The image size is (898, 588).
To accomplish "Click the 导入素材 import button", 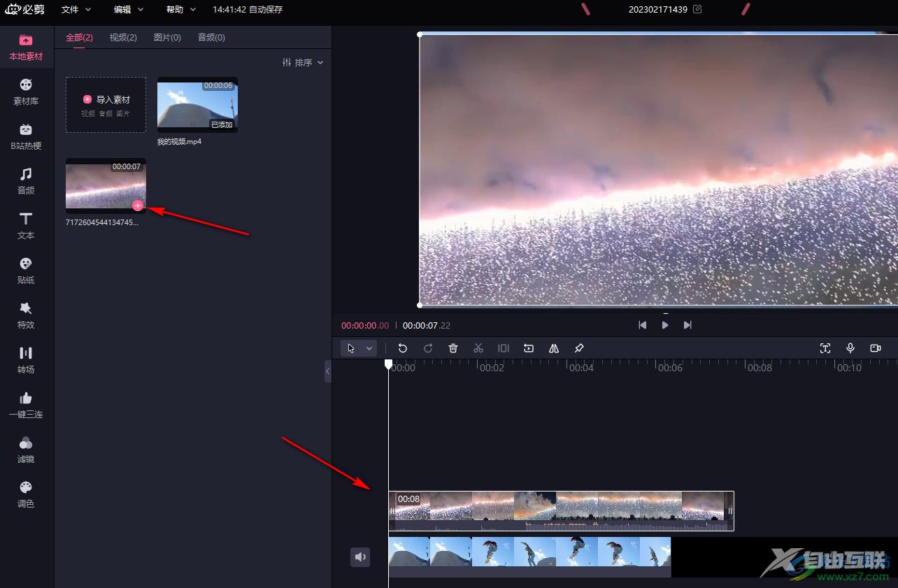I will pos(106,105).
